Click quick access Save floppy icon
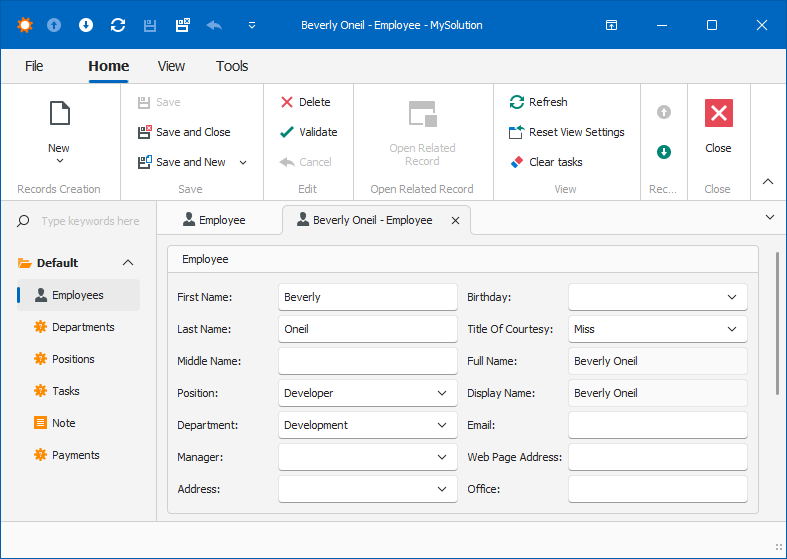Screen dimensions: 787x559 150,26
